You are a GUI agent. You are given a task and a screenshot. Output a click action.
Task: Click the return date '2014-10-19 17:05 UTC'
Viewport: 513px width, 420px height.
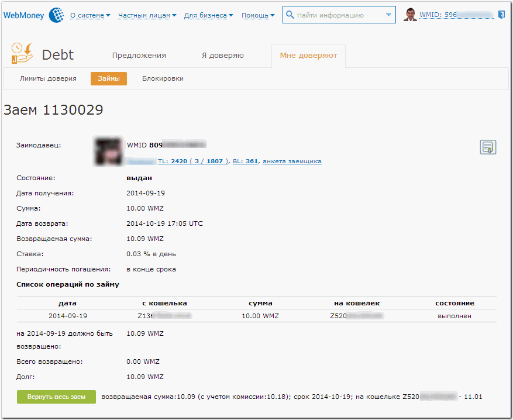[164, 223]
